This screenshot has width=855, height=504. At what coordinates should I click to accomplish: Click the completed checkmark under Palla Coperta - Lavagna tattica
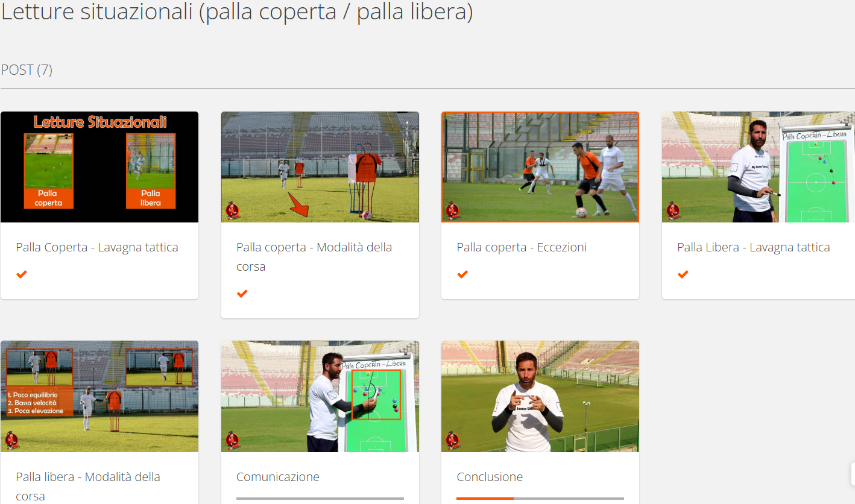pyautogui.click(x=22, y=274)
